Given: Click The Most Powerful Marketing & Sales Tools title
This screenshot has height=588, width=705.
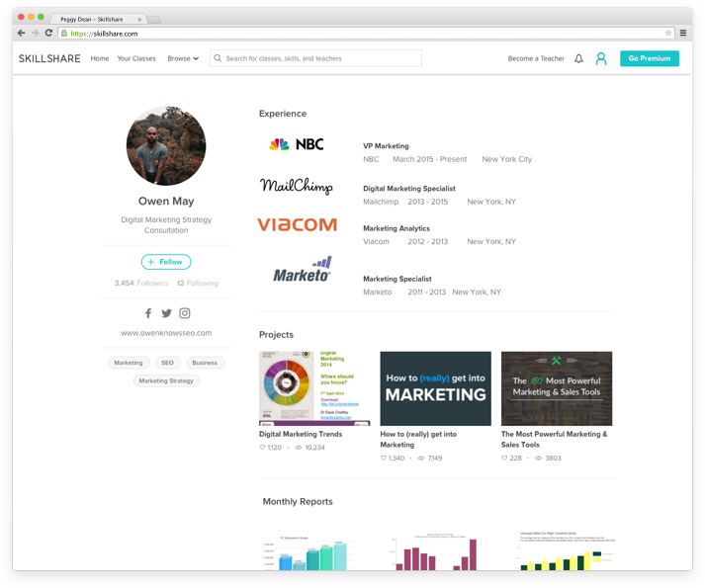Looking at the screenshot, I should pyautogui.click(x=555, y=439).
